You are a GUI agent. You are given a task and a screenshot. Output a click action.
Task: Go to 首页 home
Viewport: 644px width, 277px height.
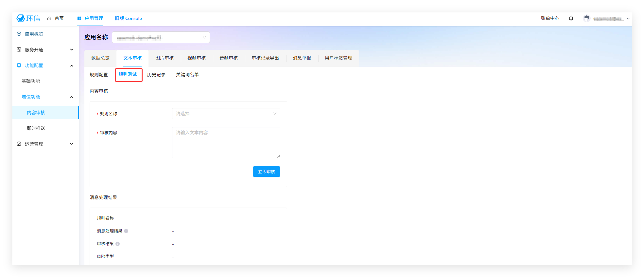tap(56, 18)
